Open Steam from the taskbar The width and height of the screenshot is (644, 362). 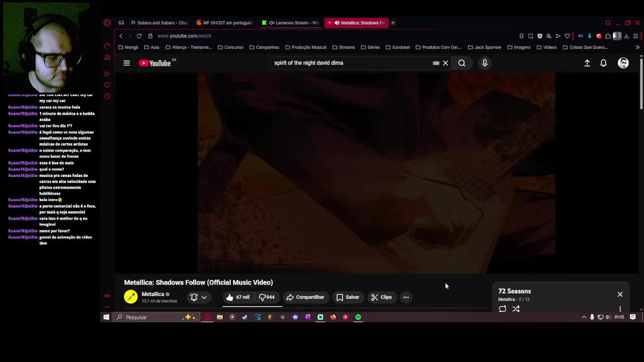point(245,317)
